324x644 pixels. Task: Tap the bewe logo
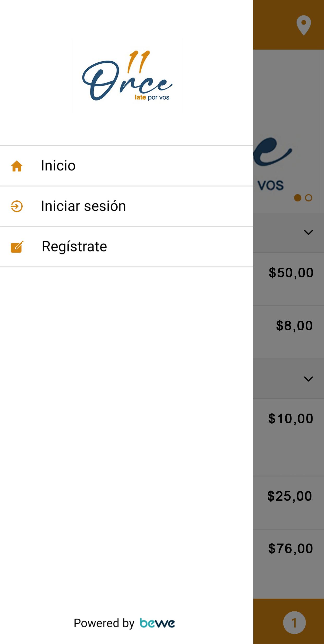pos(157,623)
